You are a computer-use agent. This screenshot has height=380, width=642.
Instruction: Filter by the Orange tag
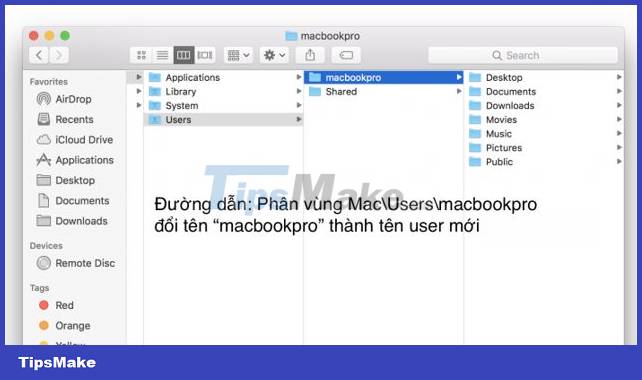pos(64,326)
